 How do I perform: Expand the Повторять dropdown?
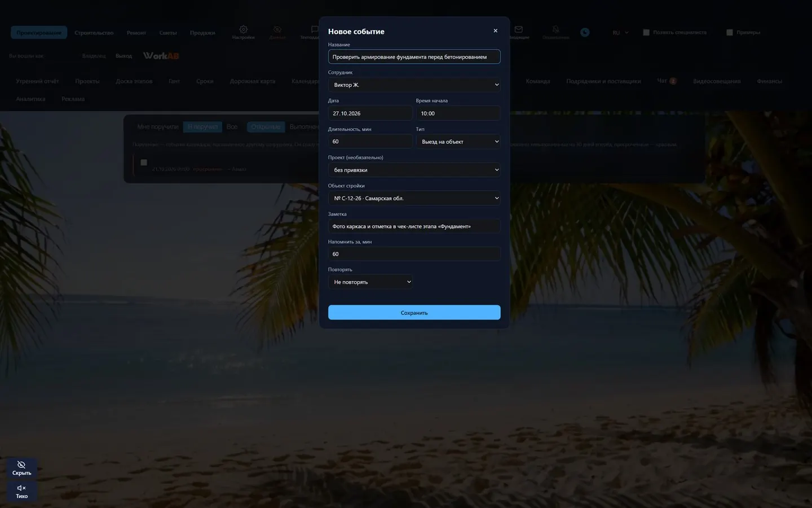point(370,282)
